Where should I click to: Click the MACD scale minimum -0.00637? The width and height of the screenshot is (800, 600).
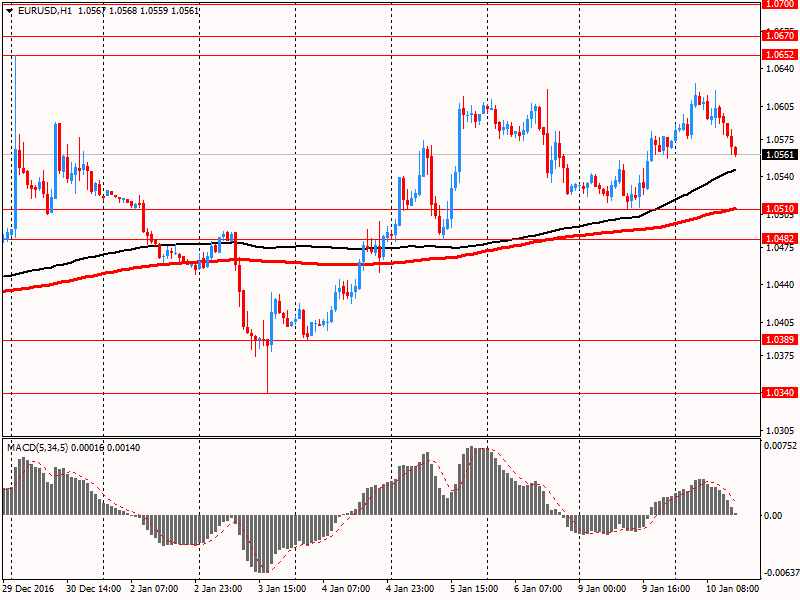780,572
